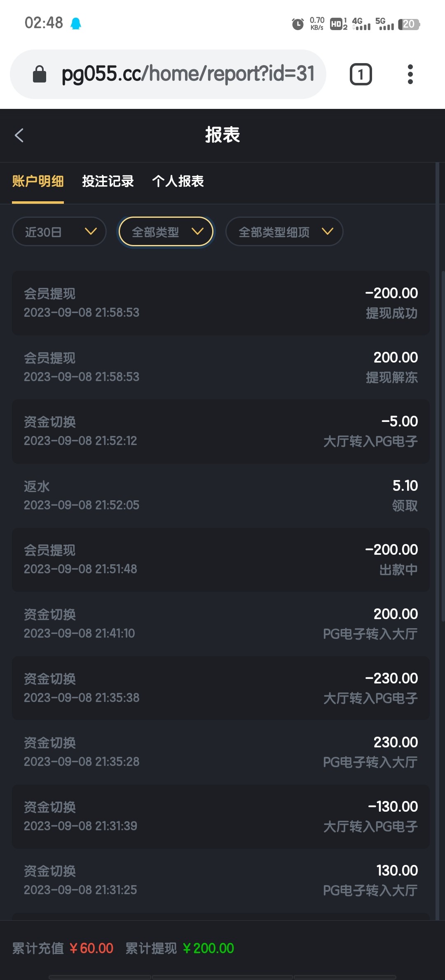Expand the 全部类型细项 sub-type dropdown

click(284, 232)
